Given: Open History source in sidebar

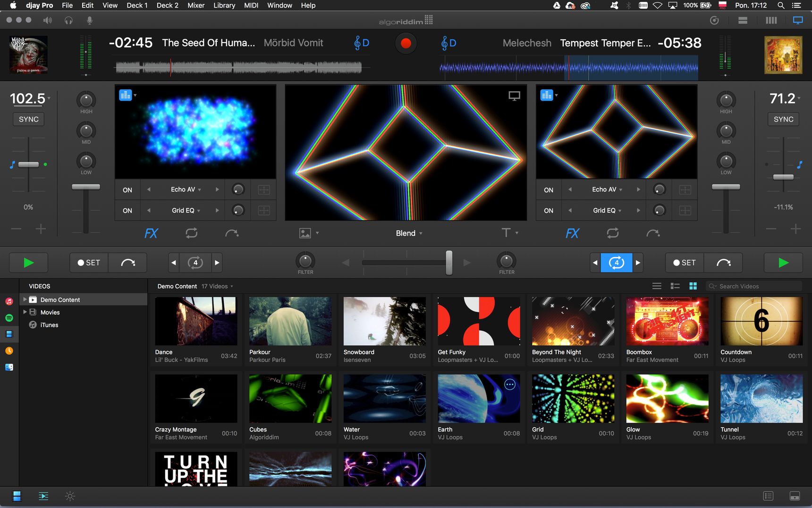Looking at the screenshot, I should point(9,351).
